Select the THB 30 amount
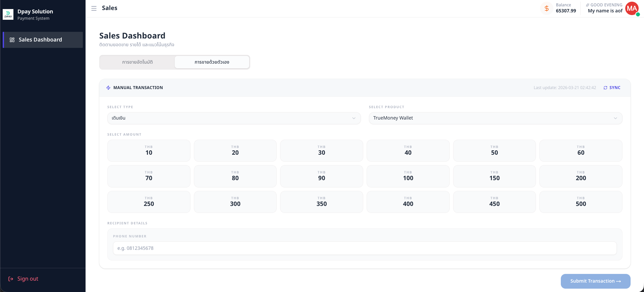 coord(322,151)
